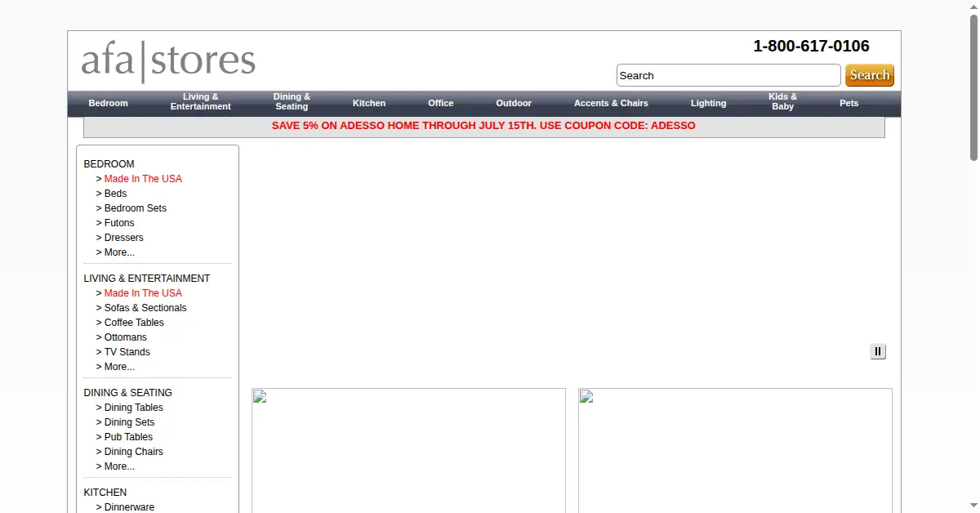Open Coffee Tables sidebar link
This screenshot has height=513, width=980.
click(134, 323)
